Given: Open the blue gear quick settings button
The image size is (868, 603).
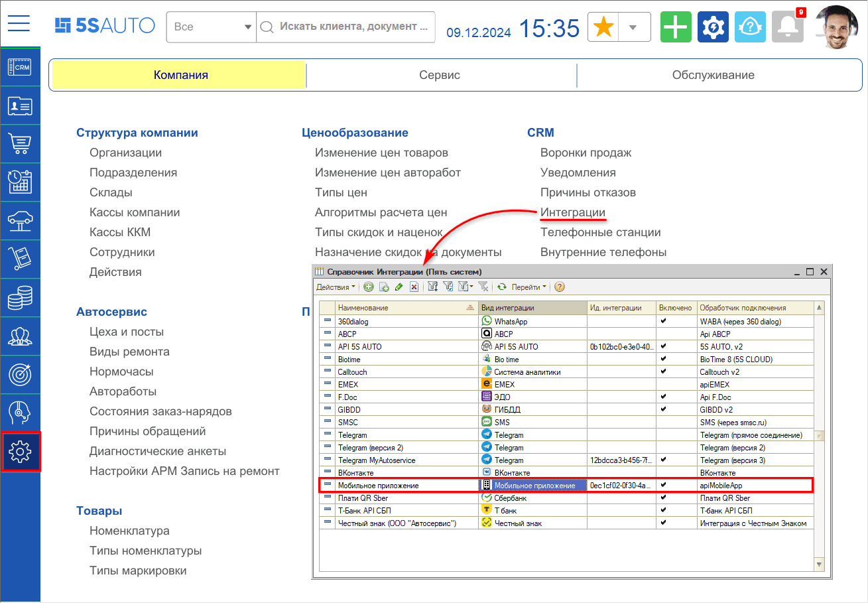Looking at the screenshot, I should (713, 27).
